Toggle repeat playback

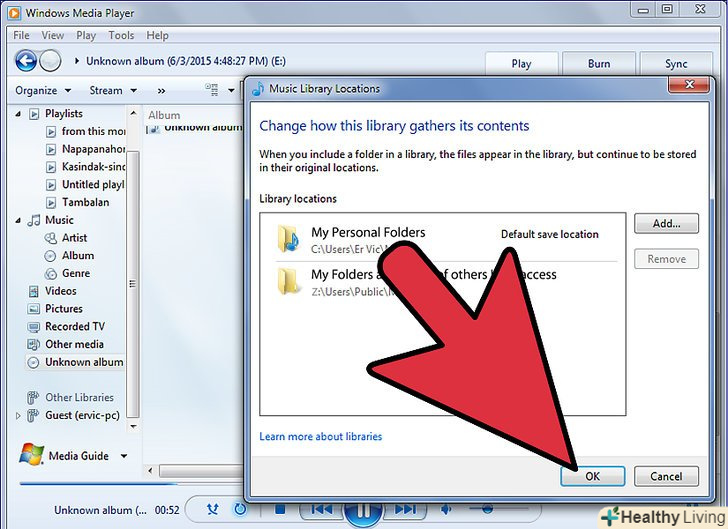coord(240,509)
